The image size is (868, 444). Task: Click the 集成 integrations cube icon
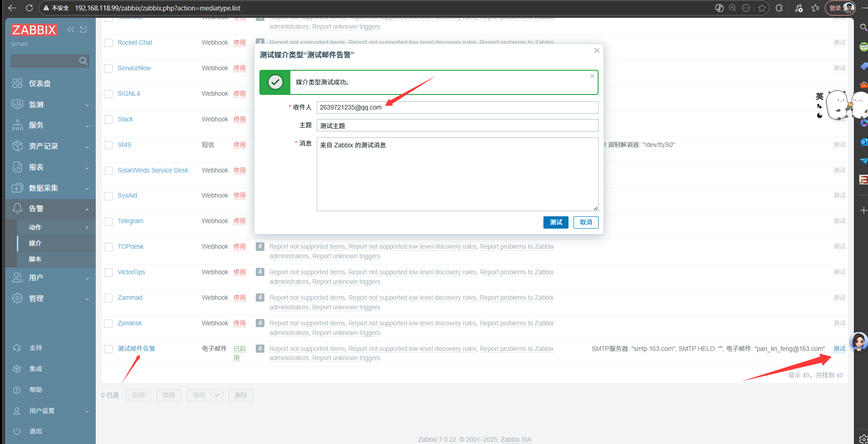[17, 369]
